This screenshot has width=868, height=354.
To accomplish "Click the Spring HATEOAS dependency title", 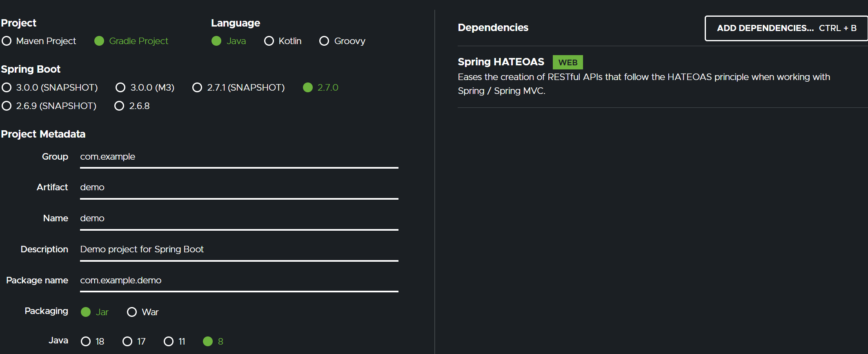I will tap(501, 62).
